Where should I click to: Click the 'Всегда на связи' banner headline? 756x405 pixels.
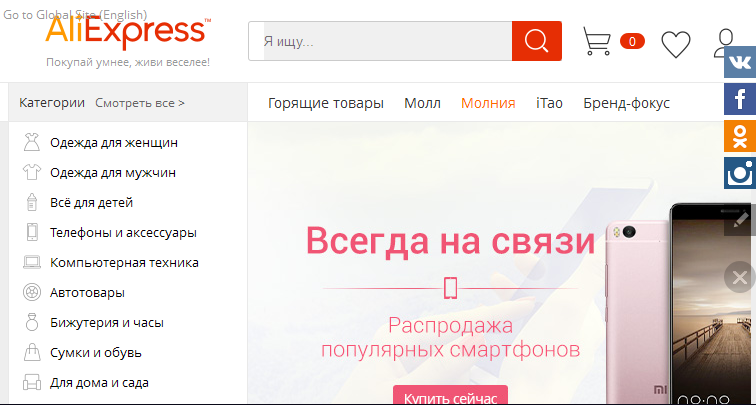(450, 241)
